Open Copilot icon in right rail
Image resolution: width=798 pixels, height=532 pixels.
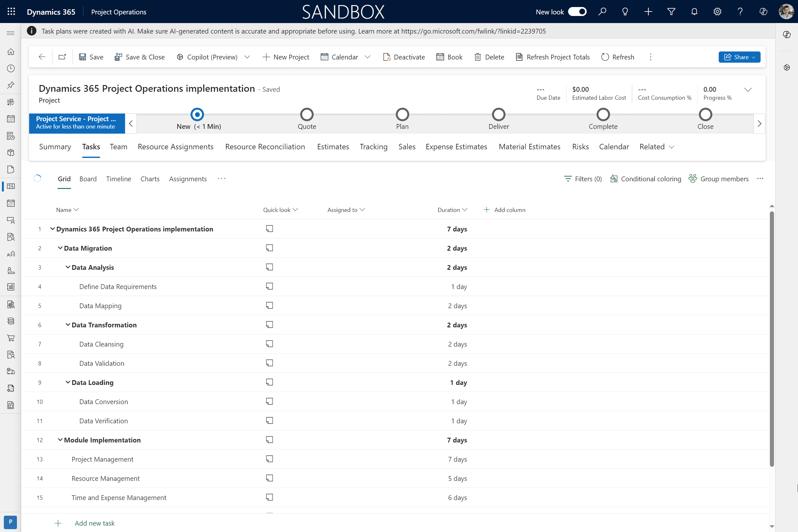point(787,35)
